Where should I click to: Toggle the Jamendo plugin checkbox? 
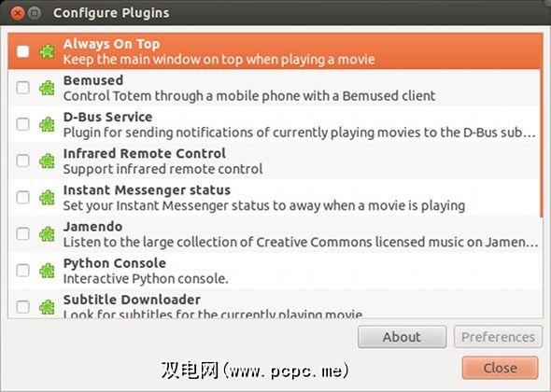22,234
